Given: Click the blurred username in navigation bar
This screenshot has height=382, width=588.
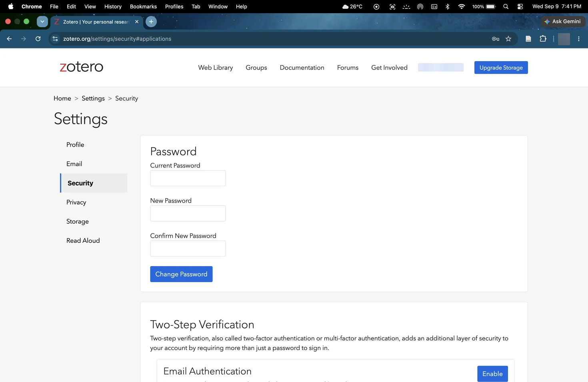Looking at the screenshot, I should click(x=441, y=68).
